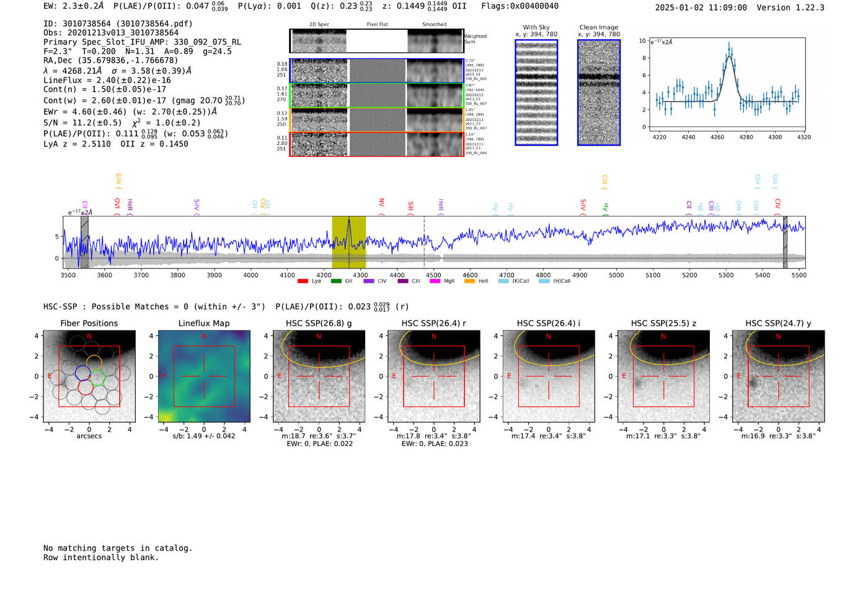Click 'Row intentionally blank.' text
The height and width of the screenshot is (591, 868).
(101, 558)
